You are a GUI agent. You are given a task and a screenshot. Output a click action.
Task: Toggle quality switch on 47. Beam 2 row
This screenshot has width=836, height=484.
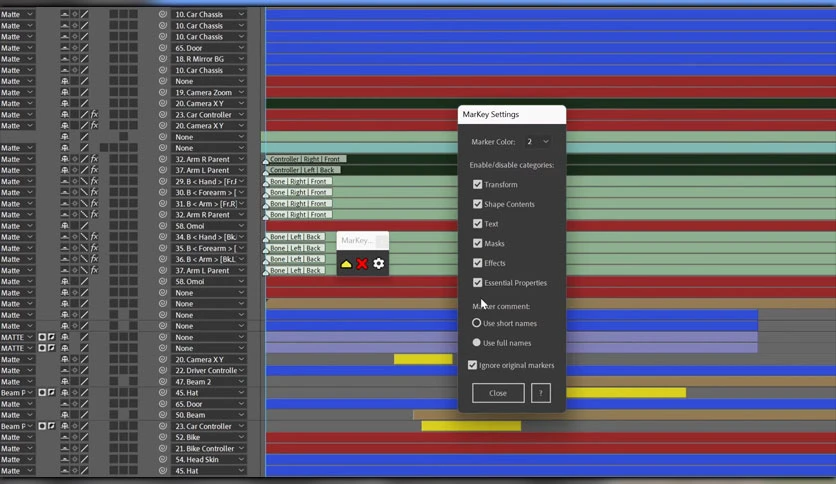click(x=84, y=382)
